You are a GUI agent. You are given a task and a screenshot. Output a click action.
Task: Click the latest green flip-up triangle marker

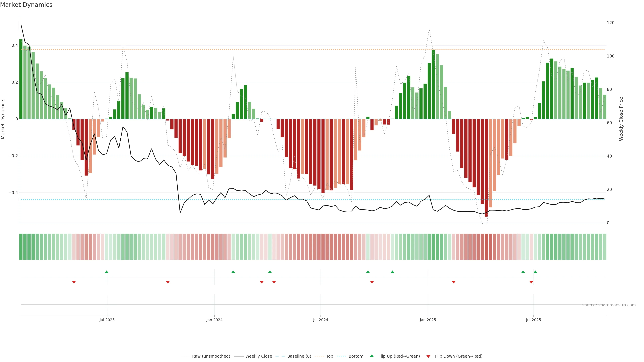(535, 272)
